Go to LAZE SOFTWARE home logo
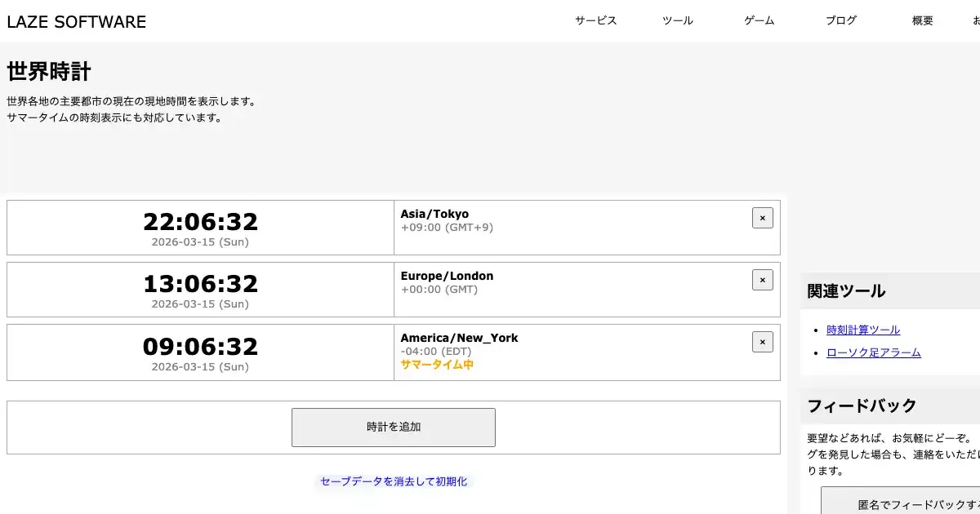The image size is (980, 514). 77,22
